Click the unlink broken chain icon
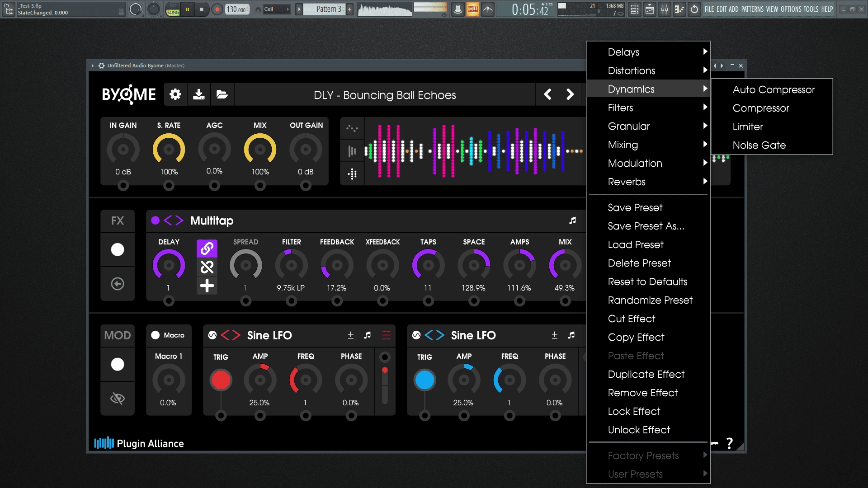Image resolution: width=868 pixels, height=488 pixels. pyautogui.click(x=207, y=267)
